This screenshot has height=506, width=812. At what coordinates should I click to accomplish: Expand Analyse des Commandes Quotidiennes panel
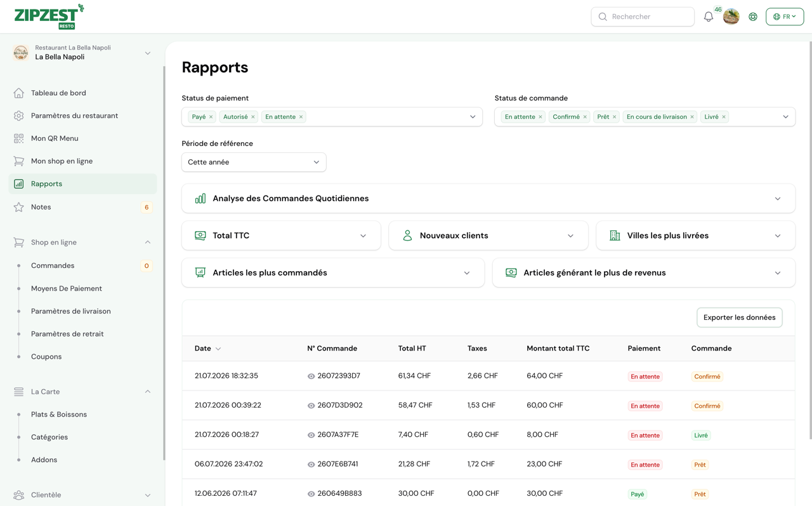point(488,199)
